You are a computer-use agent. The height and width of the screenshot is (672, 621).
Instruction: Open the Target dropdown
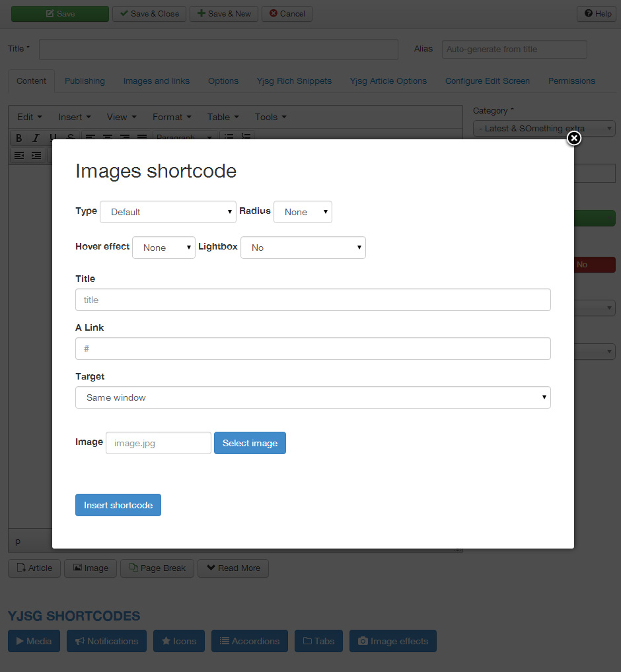tap(312, 397)
